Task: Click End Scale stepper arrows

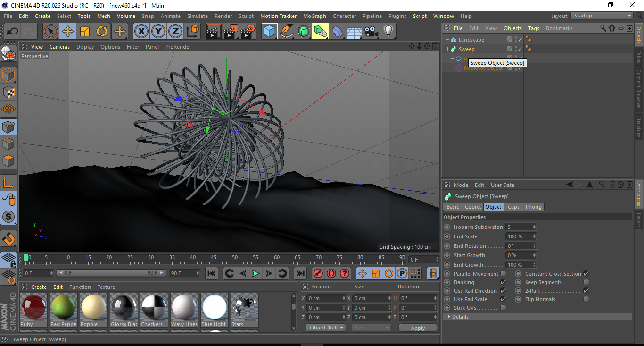Action: pyautogui.click(x=534, y=236)
